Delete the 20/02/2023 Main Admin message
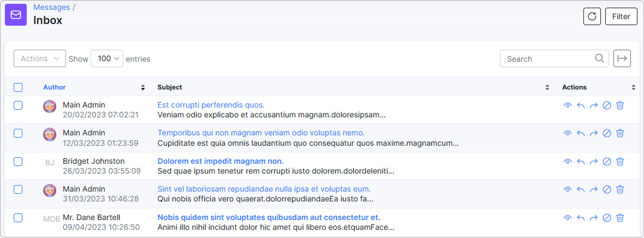The width and height of the screenshot is (644, 238). (x=620, y=105)
